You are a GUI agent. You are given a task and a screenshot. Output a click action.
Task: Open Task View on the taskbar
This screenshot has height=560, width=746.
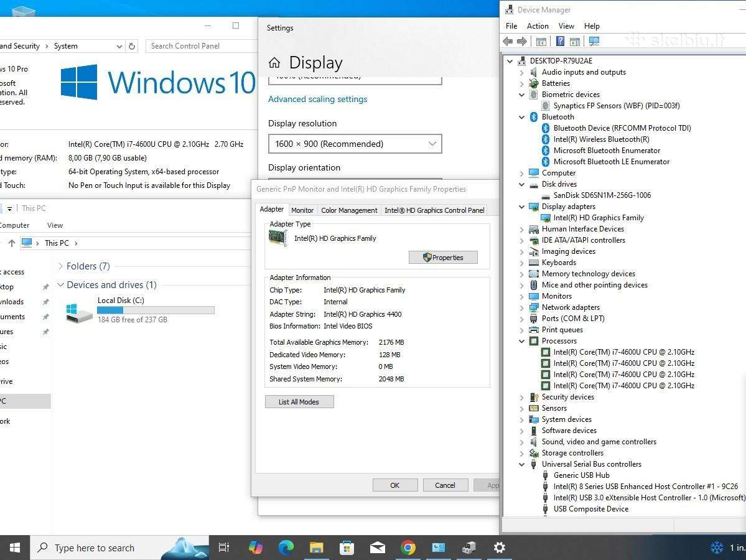click(x=223, y=548)
